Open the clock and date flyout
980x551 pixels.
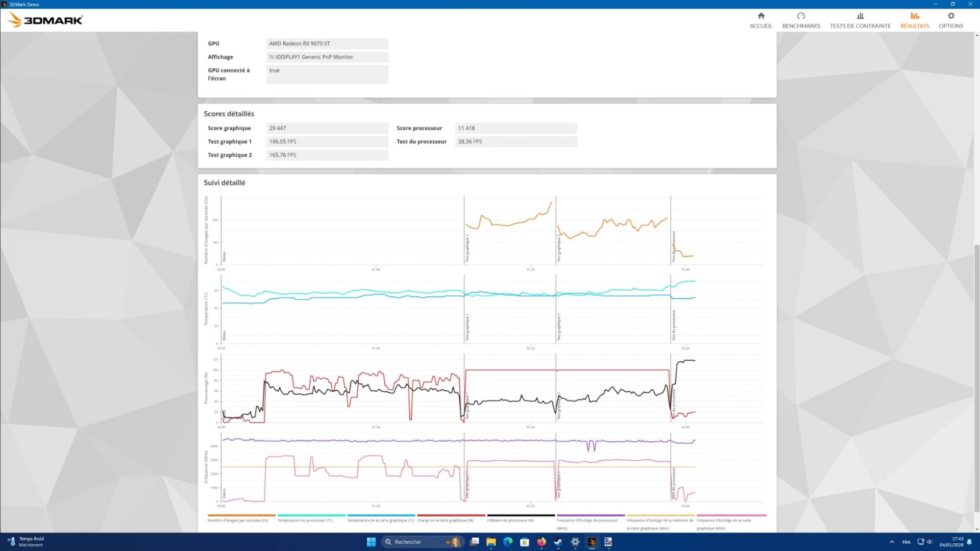pos(951,542)
